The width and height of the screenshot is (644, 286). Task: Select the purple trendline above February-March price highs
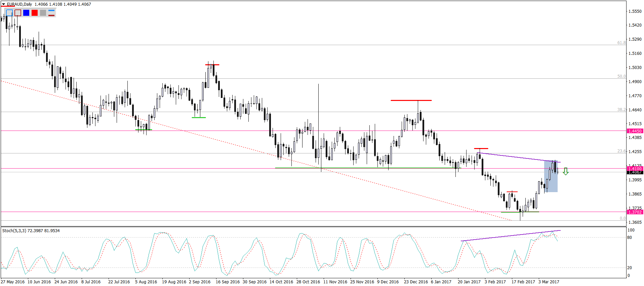519,158
